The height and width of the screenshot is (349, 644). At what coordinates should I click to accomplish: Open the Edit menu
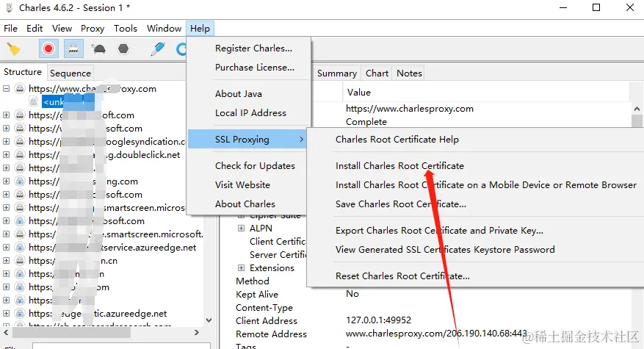click(35, 29)
